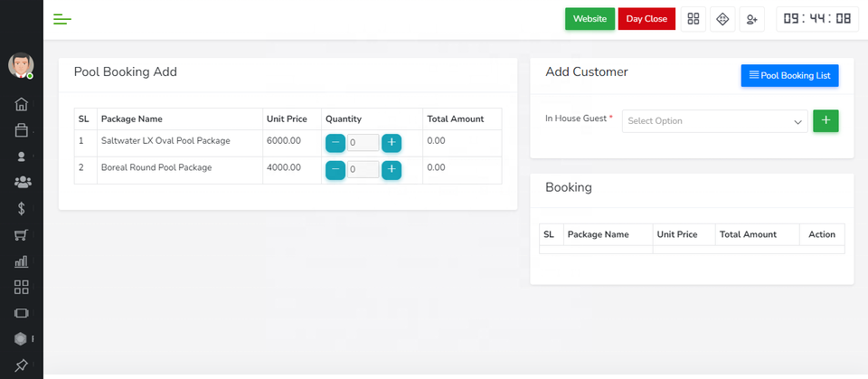This screenshot has width=868, height=379.
Task: Click the hamburger menu toggle icon
Action: (62, 19)
